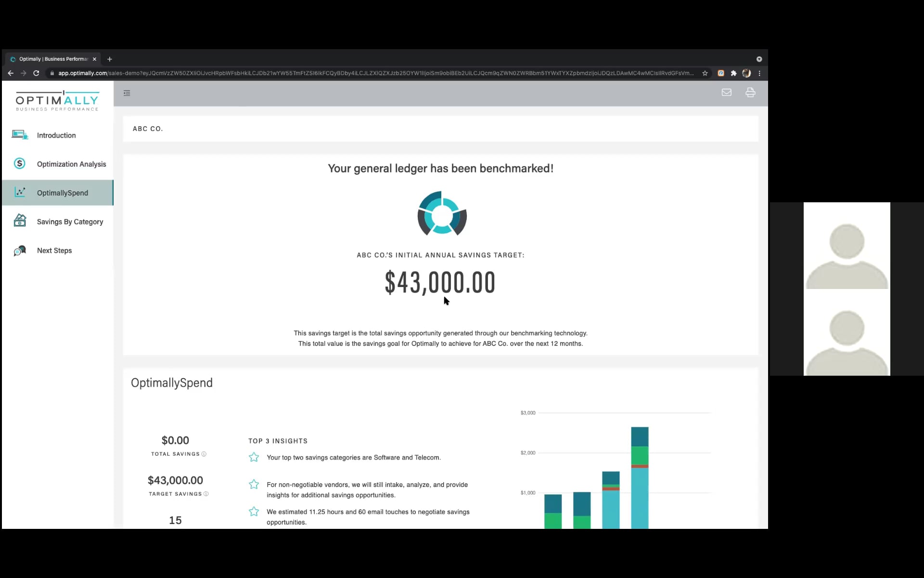Viewport: 924px width, 578px height.
Task: Click the browser profile avatar
Action: (x=746, y=73)
